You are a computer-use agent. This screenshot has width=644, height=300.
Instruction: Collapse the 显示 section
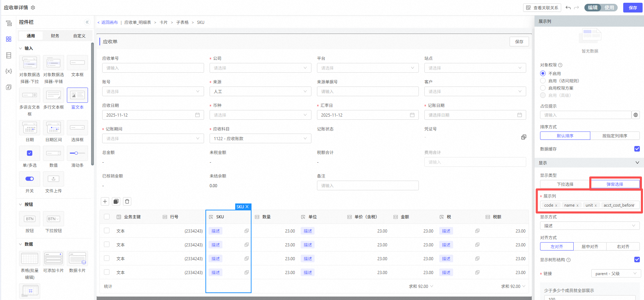[637, 163]
